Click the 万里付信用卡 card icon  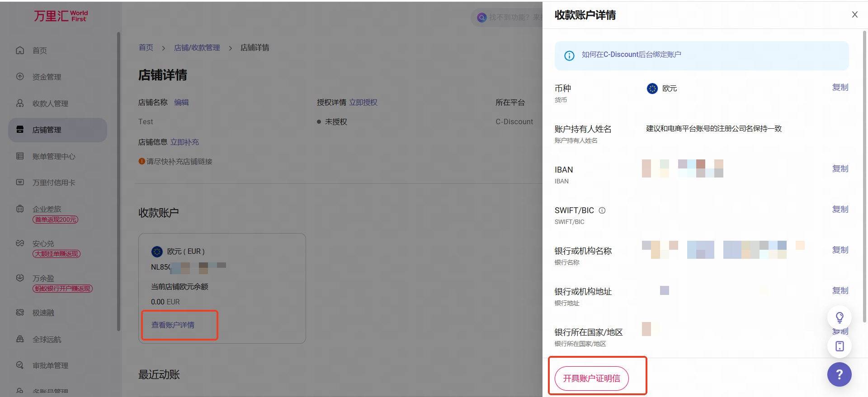coord(20,182)
